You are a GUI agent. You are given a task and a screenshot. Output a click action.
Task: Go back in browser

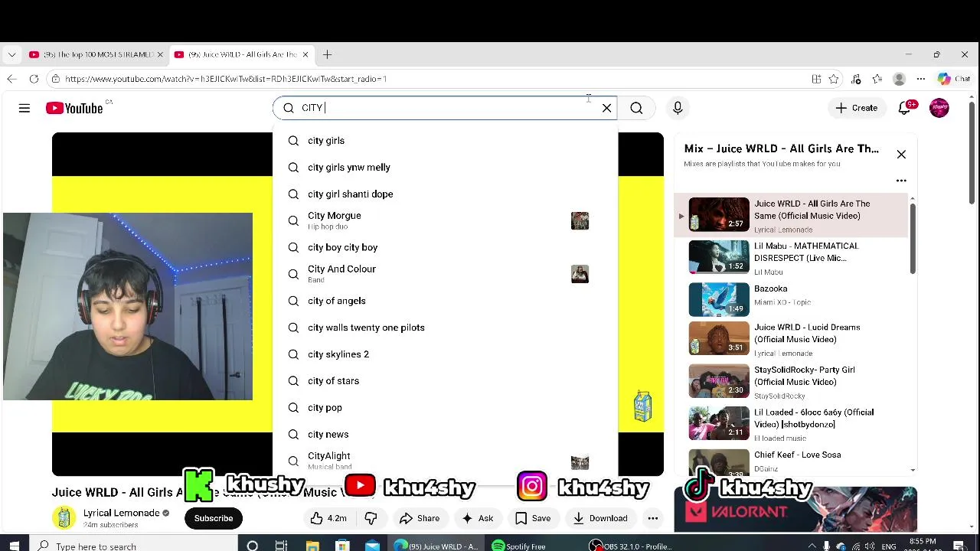pyautogui.click(x=11, y=79)
